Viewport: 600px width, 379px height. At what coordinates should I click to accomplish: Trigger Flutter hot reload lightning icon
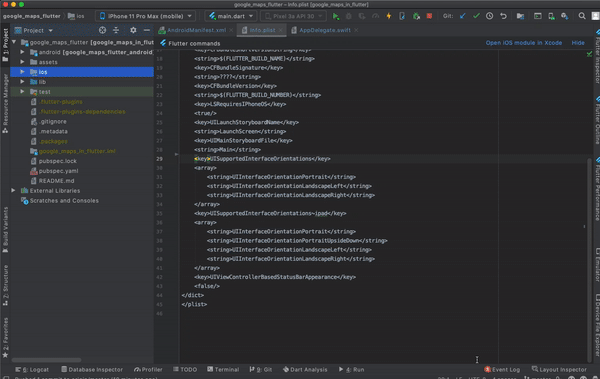coord(389,16)
